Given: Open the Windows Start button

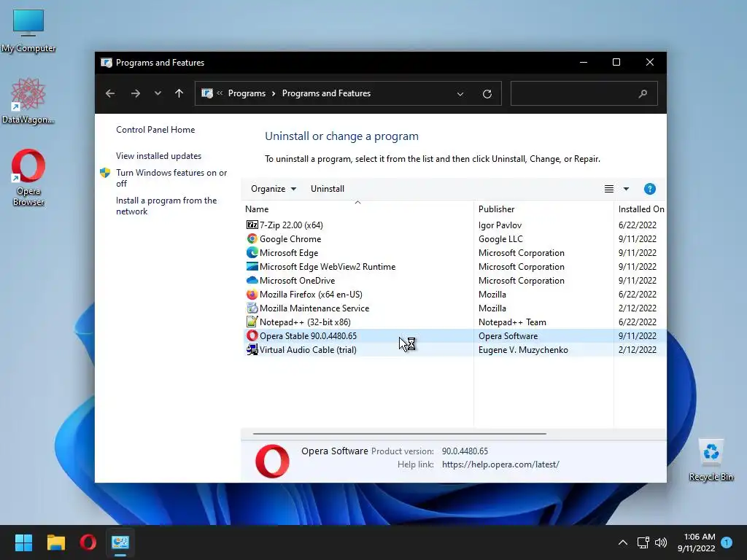Looking at the screenshot, I should [x=23, y=542].
